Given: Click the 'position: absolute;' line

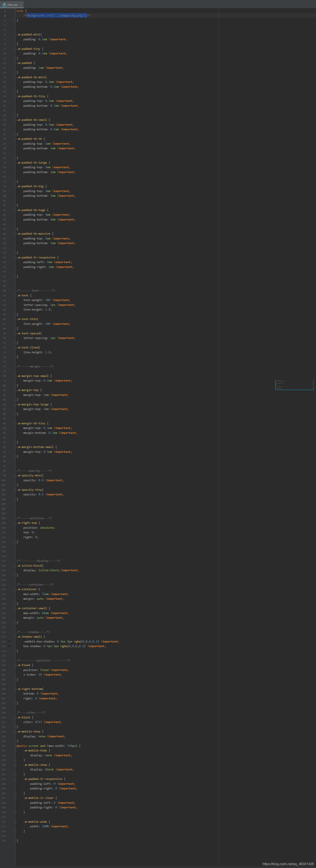Looking at the screenshot, I should (39, 528).
